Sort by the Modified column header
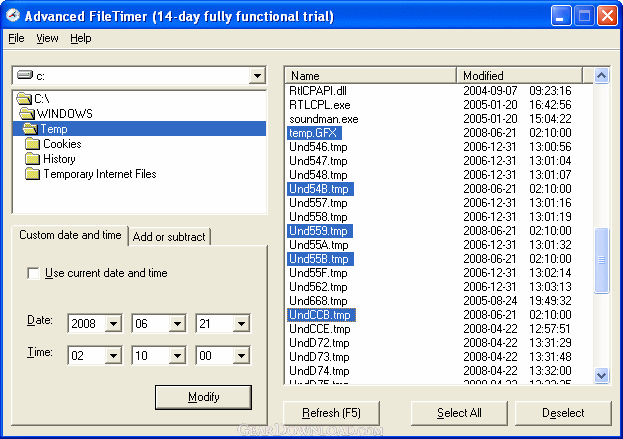 pyautogui.click(x=519, y=75)
